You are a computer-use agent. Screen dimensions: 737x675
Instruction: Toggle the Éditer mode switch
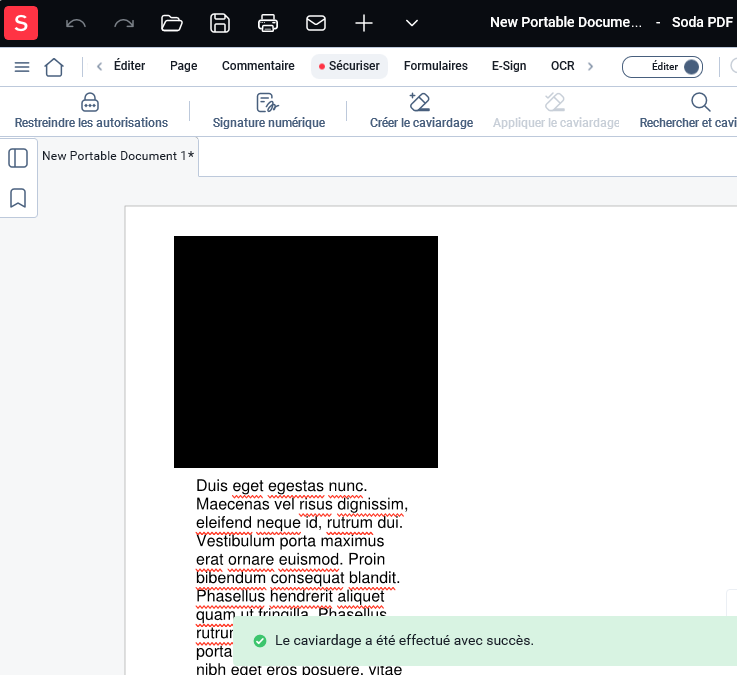662,67
